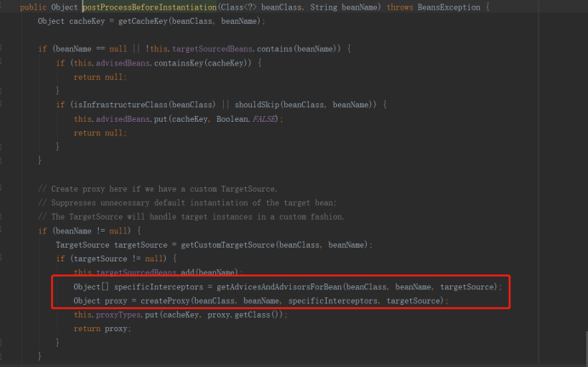This screenshot has height=367, width=588.
Task: Click isInfrastructureClass method call
Action: 121,105
